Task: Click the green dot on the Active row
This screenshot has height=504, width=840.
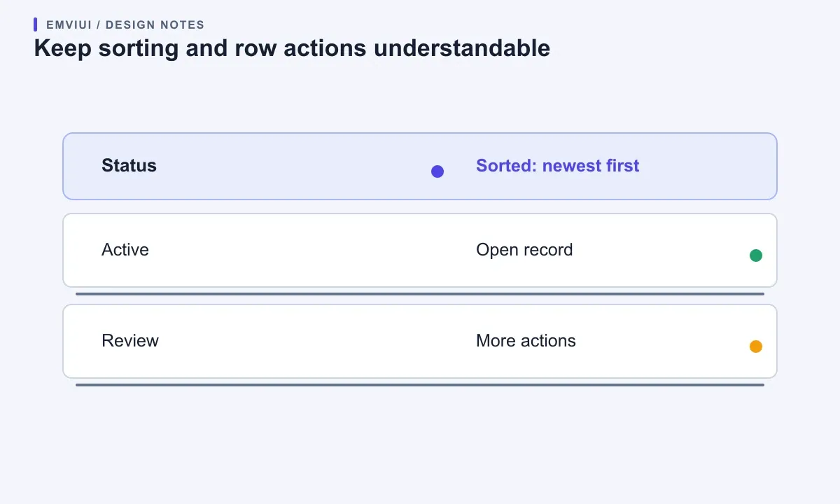Action: pyautogui.click(x=756, y=255)
